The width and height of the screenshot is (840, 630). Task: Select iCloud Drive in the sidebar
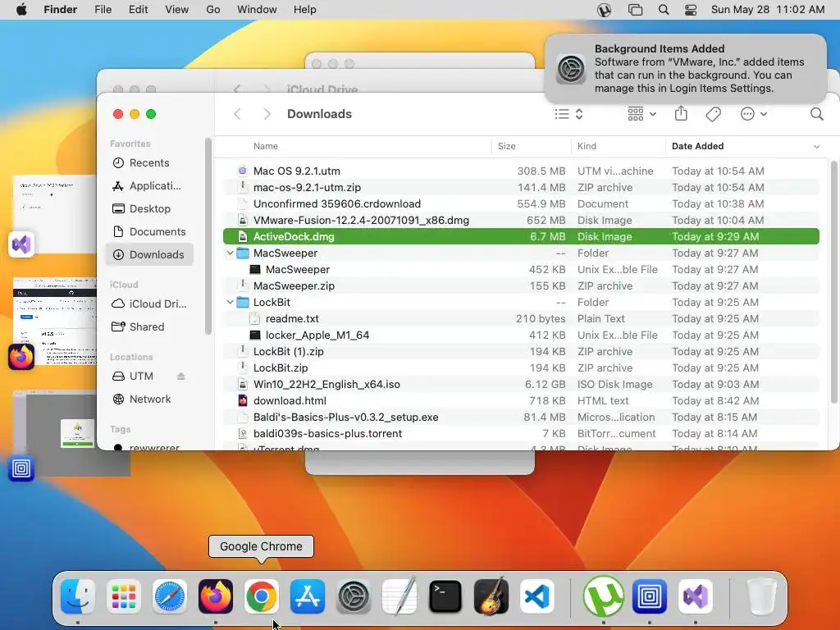(149, 304)
